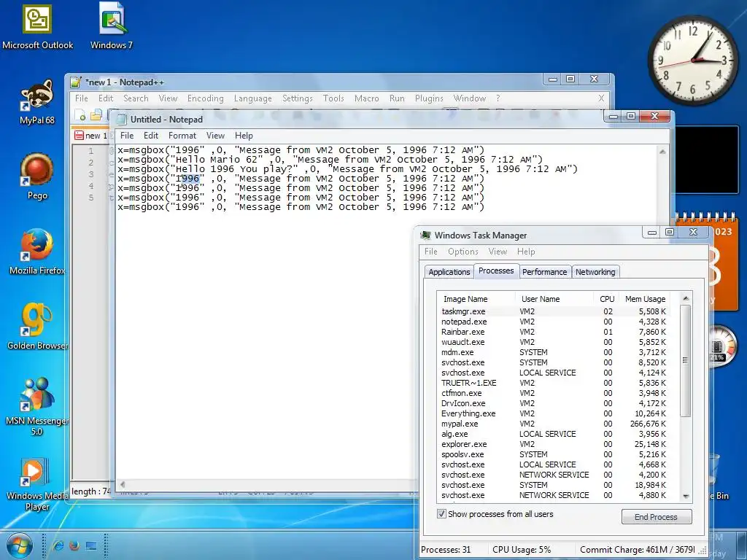The image size is (747, 560).
Task: Select the mypal.exe process row
Action: pyautogui.click(x=554, y=424)
